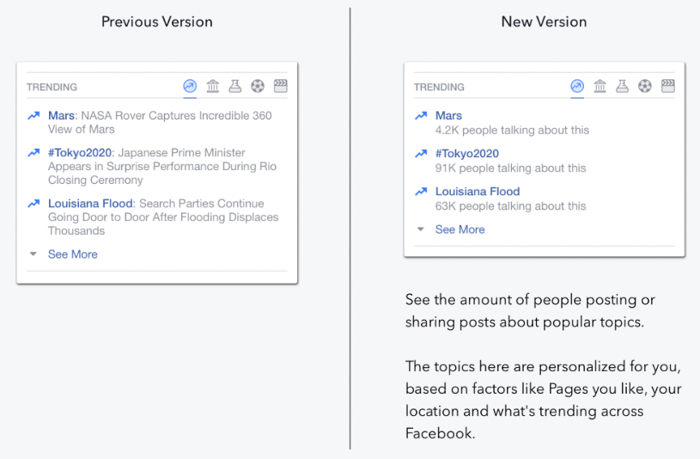
Task: Select Top Trends icon in New Version panel
Action: (577, 87)
